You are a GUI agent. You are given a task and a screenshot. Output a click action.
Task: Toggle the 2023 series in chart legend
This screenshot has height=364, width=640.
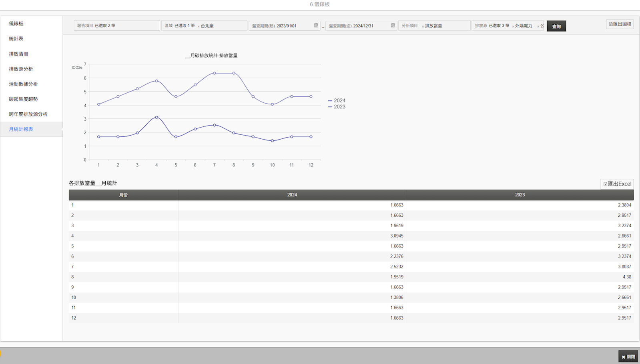point(337,107)
